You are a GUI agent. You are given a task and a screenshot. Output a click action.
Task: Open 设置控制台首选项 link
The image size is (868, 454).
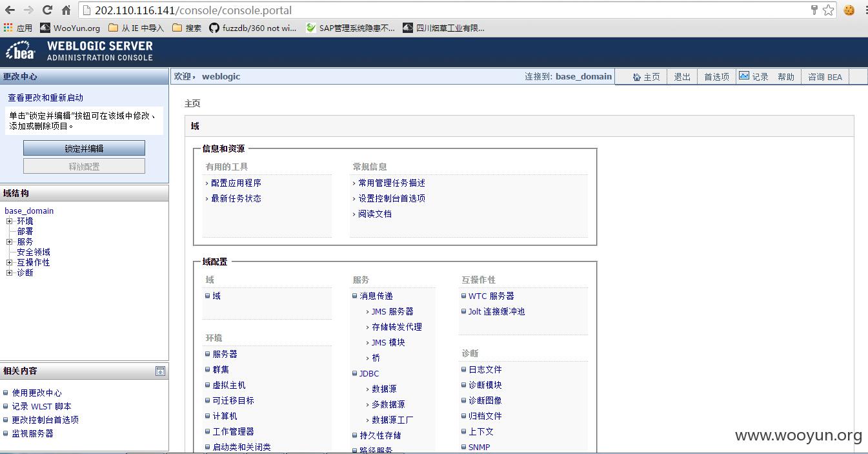click(x=392, y=198)
